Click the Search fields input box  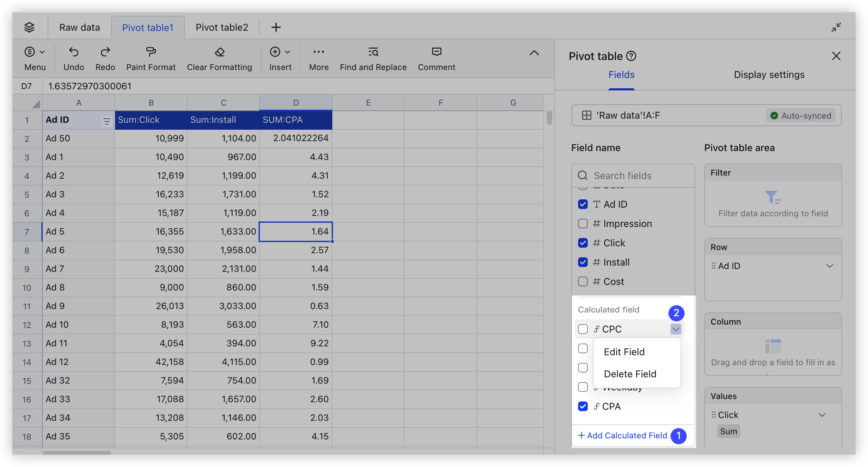632,176
